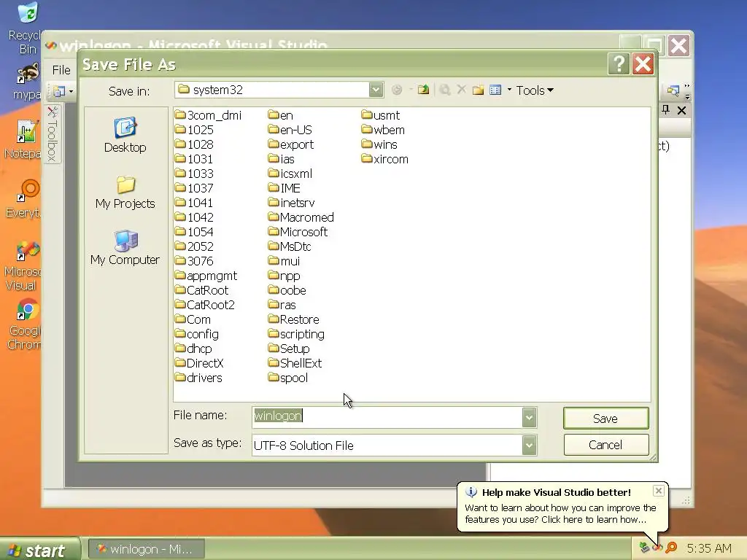
Task: Click the balloon text to learn how
Action: click(560, 514)
